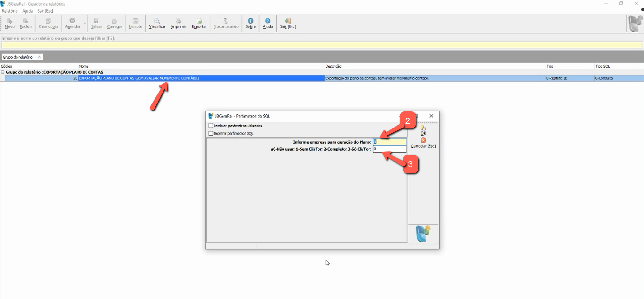Focus the Cli/For option input field
Viewport: 644px width, 299px height.
tap(389, 149)
